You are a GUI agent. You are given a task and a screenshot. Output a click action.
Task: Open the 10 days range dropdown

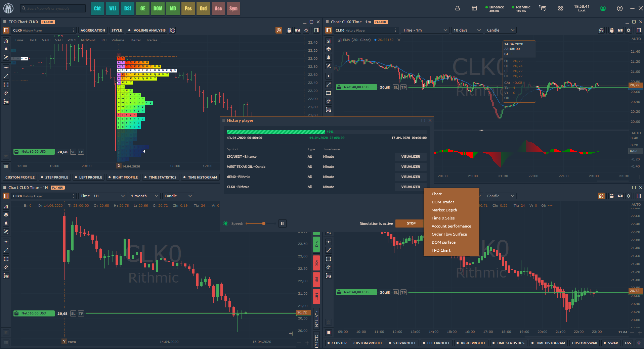pos(467,31)
